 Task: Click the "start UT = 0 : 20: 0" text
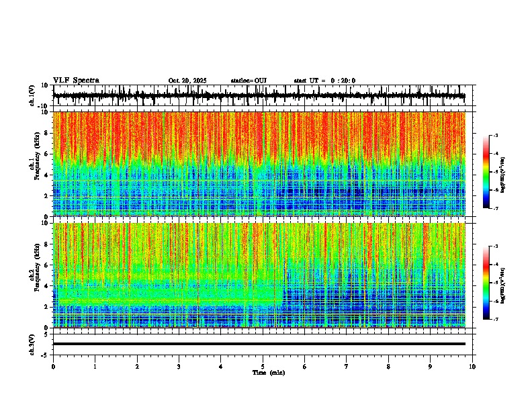(x=324, y=81)
